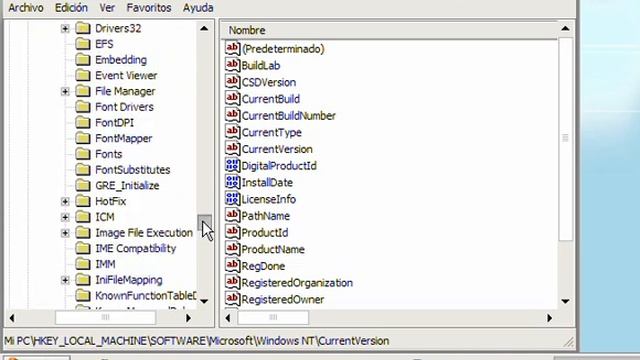Click tree pane scroll up arrow
640x360 pixels.
pos(204,29)
